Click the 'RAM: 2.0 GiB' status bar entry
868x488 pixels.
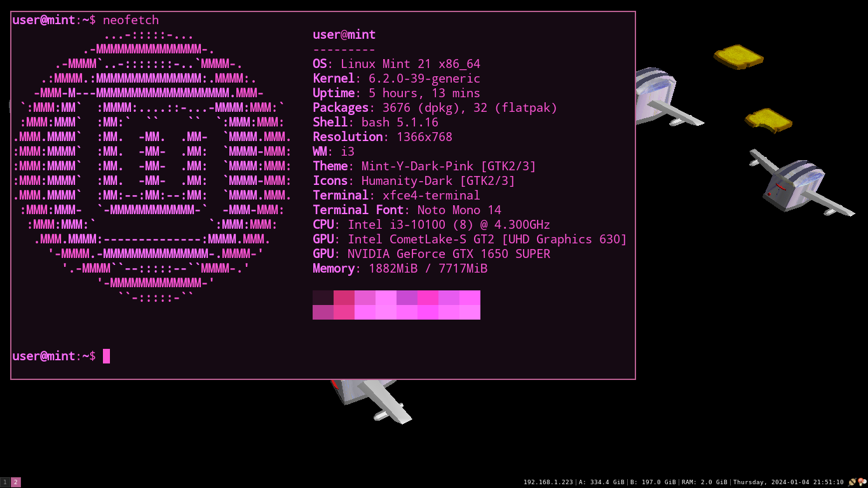click(x=704, y=482)
